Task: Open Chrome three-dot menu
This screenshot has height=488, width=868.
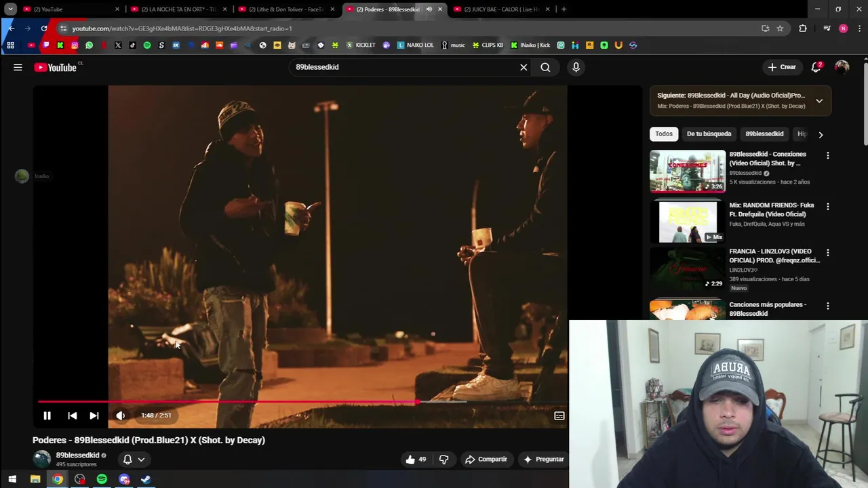Action: point(859,28)
